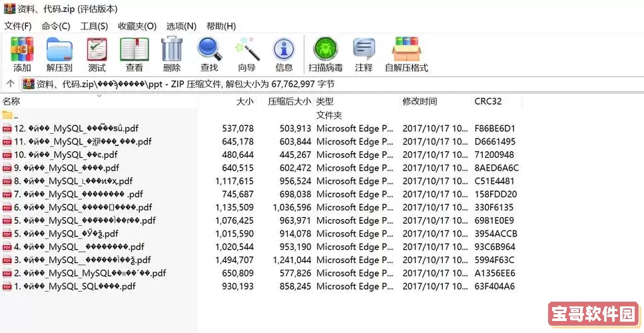This screenshot has height=333, width=644.
Task: Click CRC32 value 3954ACCB
Action: [495, 234]
